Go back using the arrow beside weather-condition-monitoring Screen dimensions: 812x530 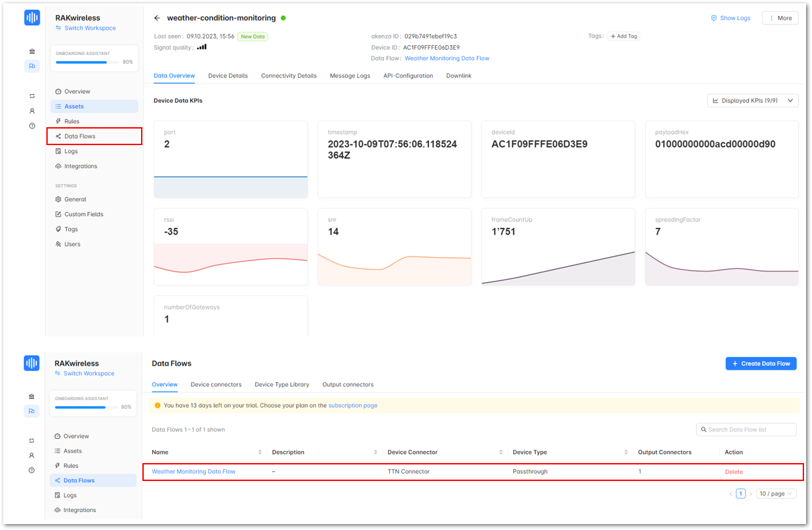coord(157,18)
